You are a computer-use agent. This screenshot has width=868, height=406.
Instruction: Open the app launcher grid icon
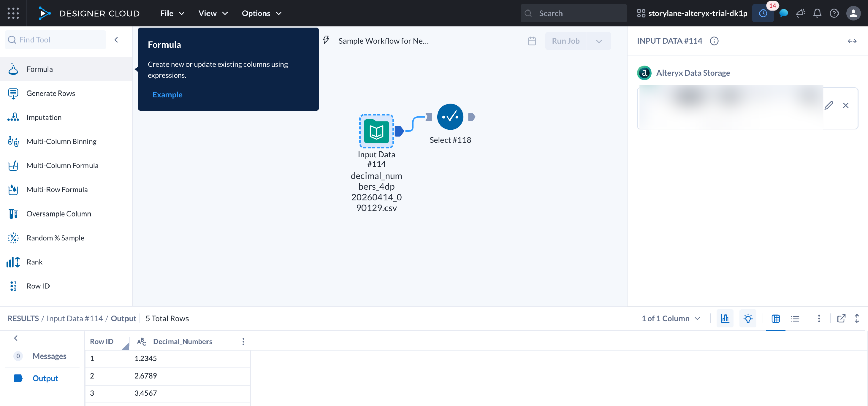pos(13,13)
